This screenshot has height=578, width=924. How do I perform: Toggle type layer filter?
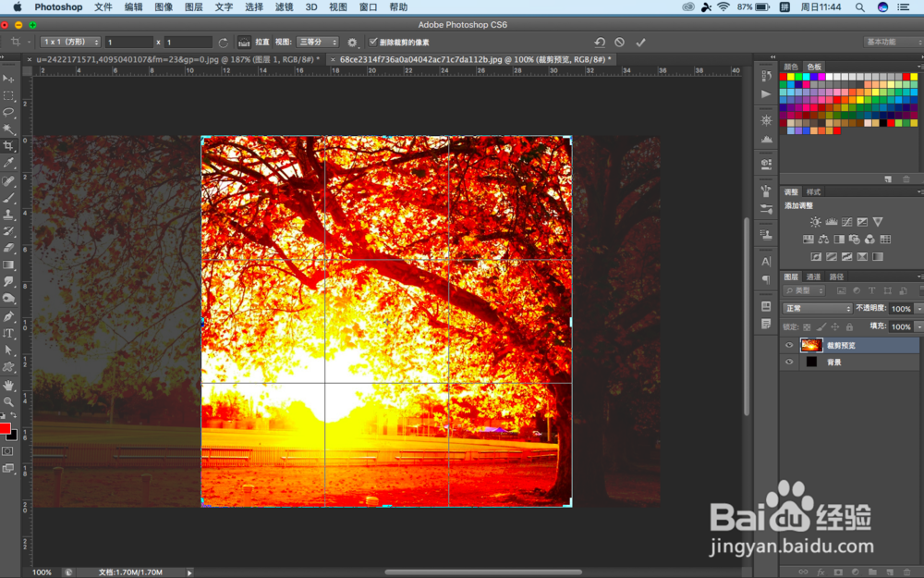pyautogui.click(x=871, y=290)
